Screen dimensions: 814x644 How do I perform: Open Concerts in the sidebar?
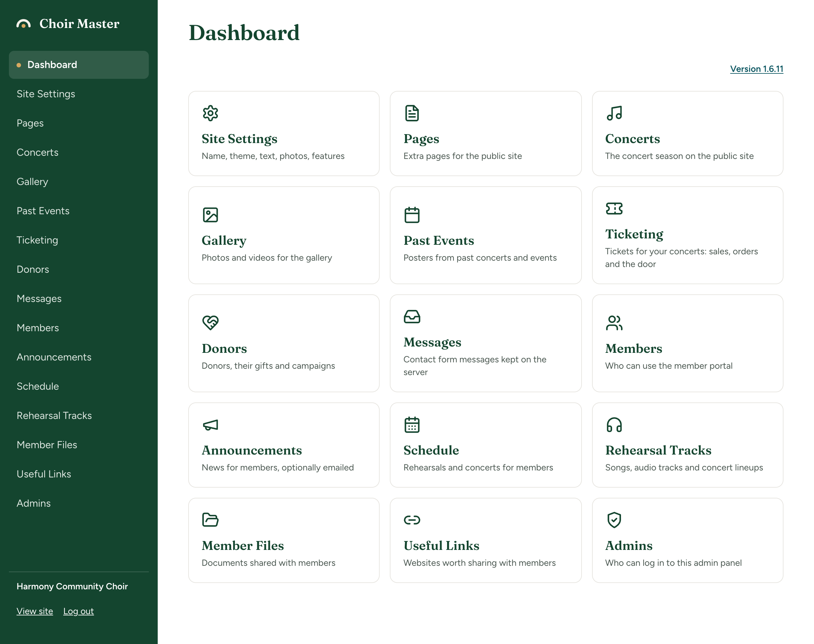(79, 152)
